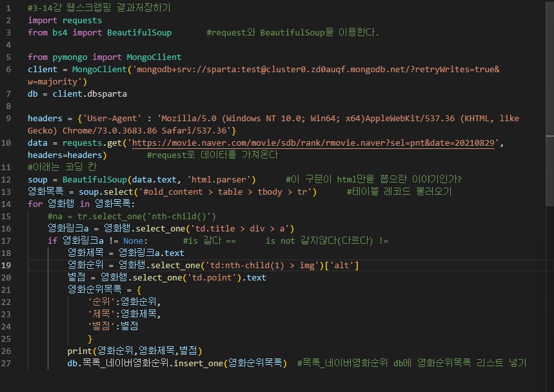The width and height of the screenshot is (554, 392).
Task: Click the '#old_content > table > tbody > tr' selector
Action: point(225,192)
